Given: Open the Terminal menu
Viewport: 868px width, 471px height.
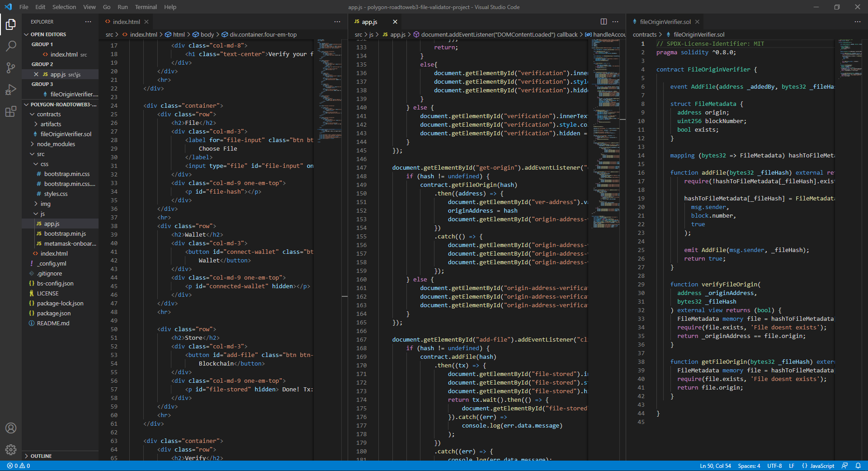Looking at the screenshot, I should 146,7.
